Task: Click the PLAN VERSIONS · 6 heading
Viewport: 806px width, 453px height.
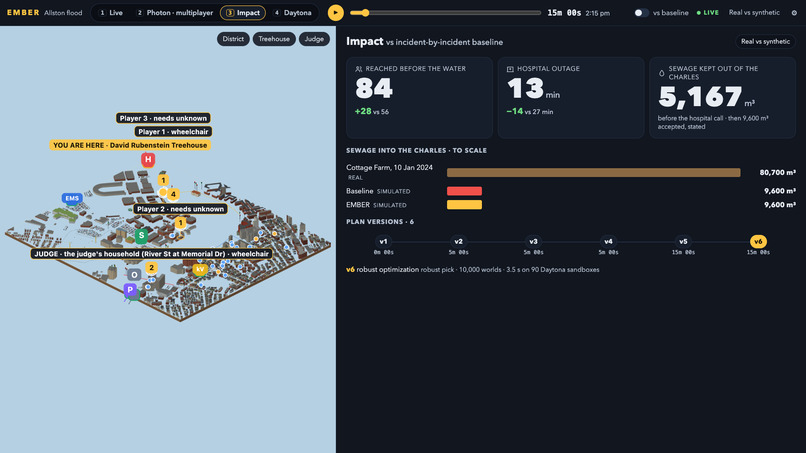Action: 380,222
